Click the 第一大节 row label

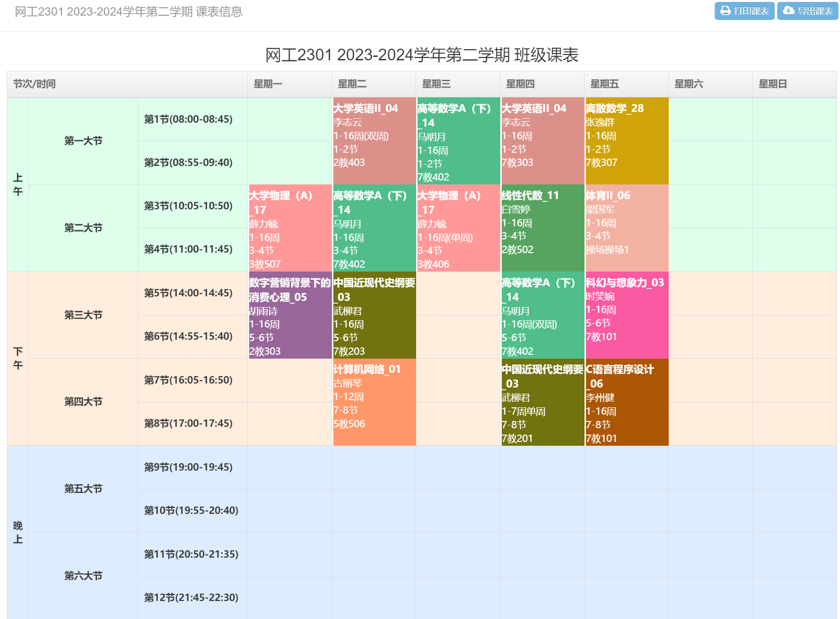tap(83, 141)
